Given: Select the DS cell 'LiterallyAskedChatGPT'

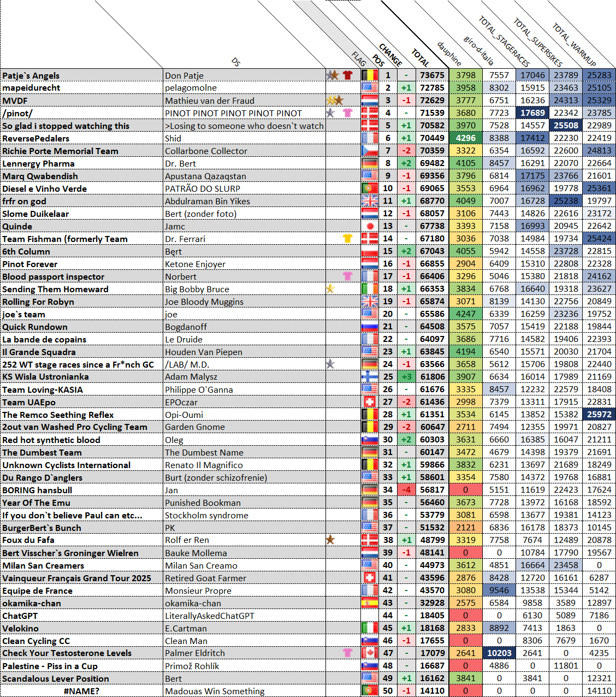Looking at the screenshot, I should (x=245, y=615).
